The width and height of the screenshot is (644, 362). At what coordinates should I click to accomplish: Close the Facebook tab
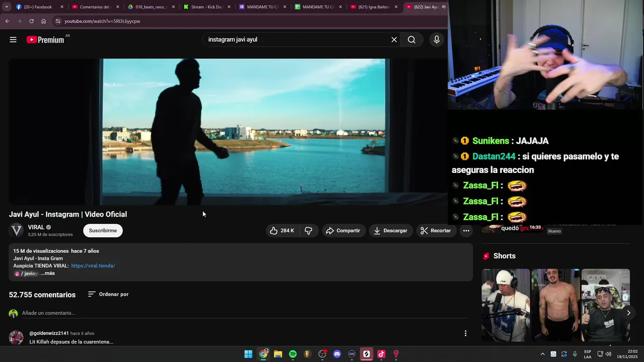pos(62,7)
